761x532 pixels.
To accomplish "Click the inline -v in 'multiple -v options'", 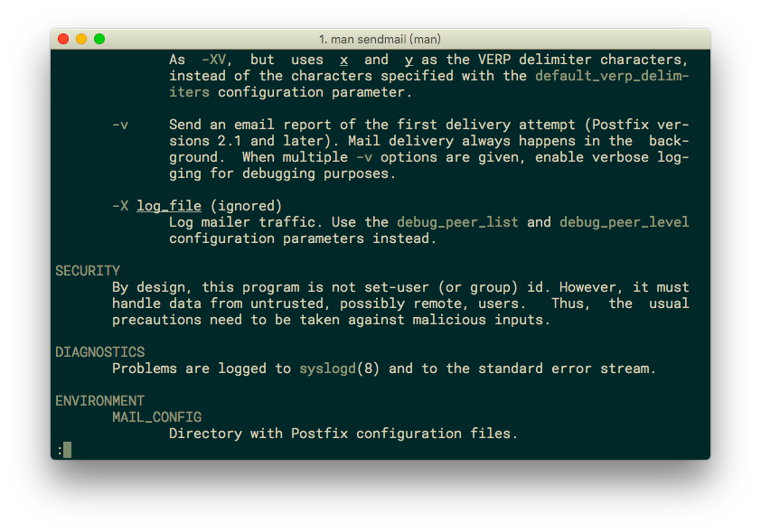I will pyautogui.click(x=364, y=157).
